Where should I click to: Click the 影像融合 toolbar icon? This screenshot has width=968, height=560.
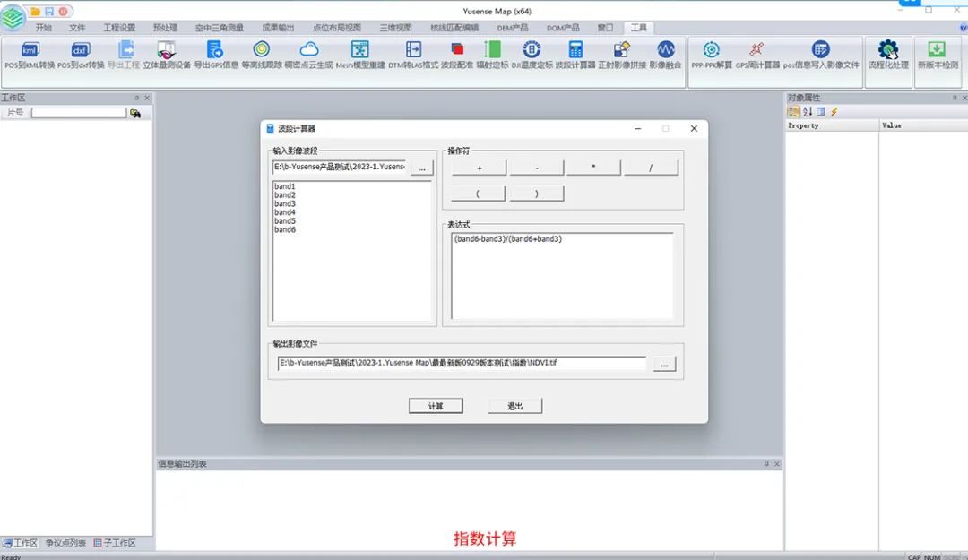click(665, 51)
